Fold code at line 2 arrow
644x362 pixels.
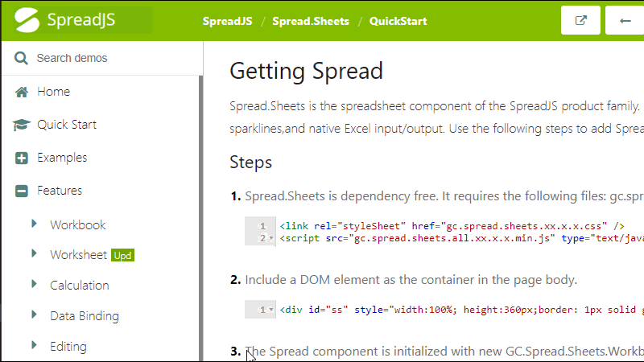pos(272,238)
